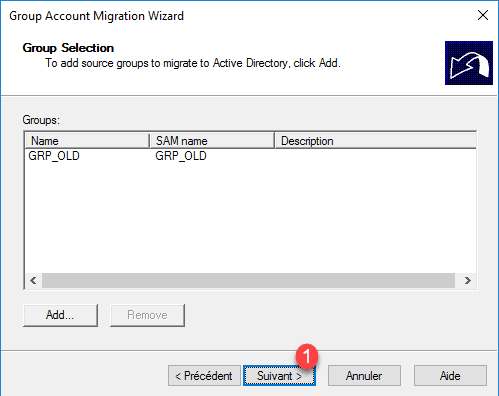Click the Group Selection heading text
This screenshot has height=396, width=499.
click(68, 48)
